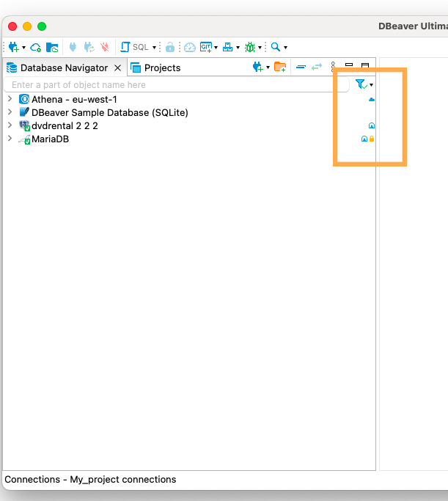Image resolution: width=448 pixels, height=501 pixels.
Task: Click the magnifier search icon in toolbar
Action: click(x=276, y=47)
